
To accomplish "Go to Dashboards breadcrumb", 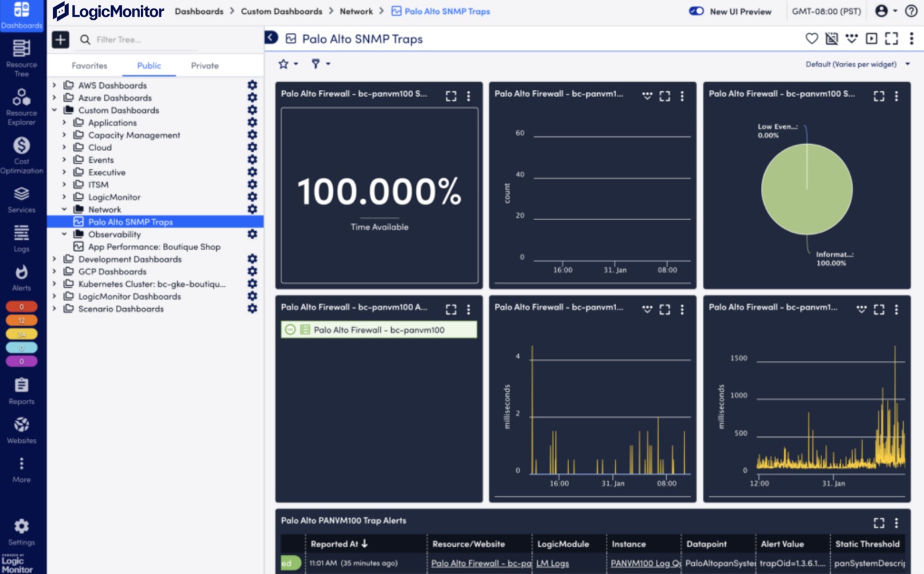I will [199, 11].
